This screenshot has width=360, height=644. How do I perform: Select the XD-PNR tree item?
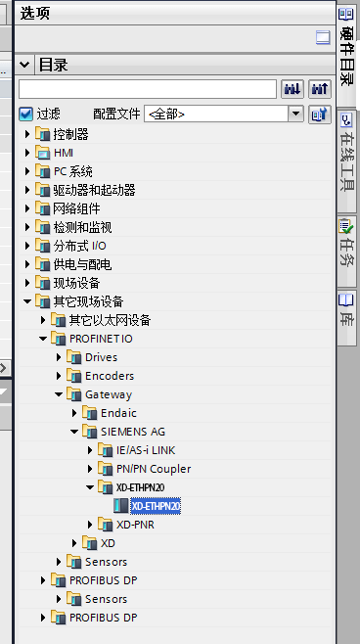(x=135, y=525)
